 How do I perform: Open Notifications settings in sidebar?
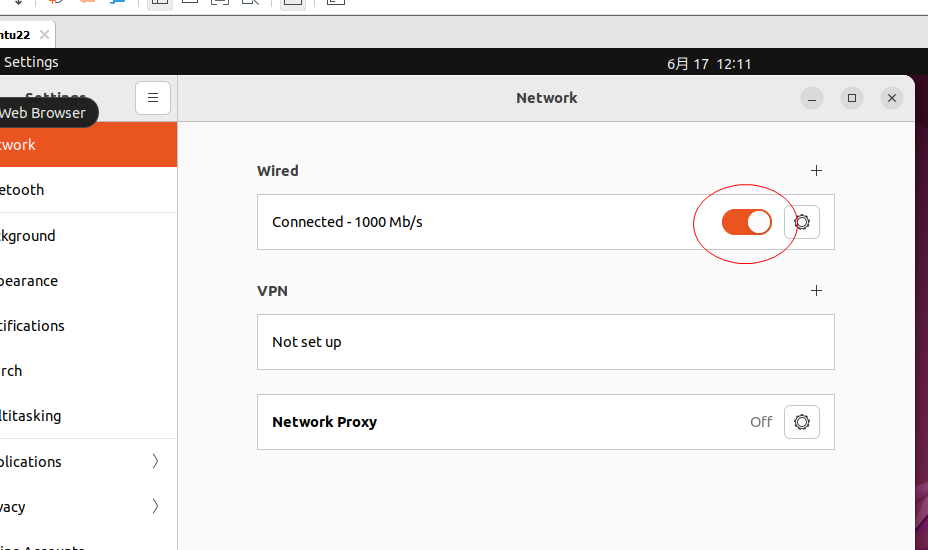point(88,326)
